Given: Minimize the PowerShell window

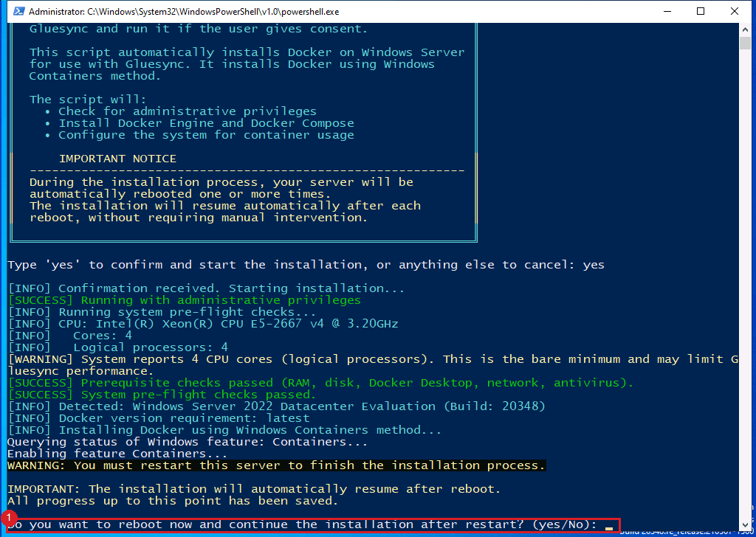Looking at the screenshot, I should 667,11.
